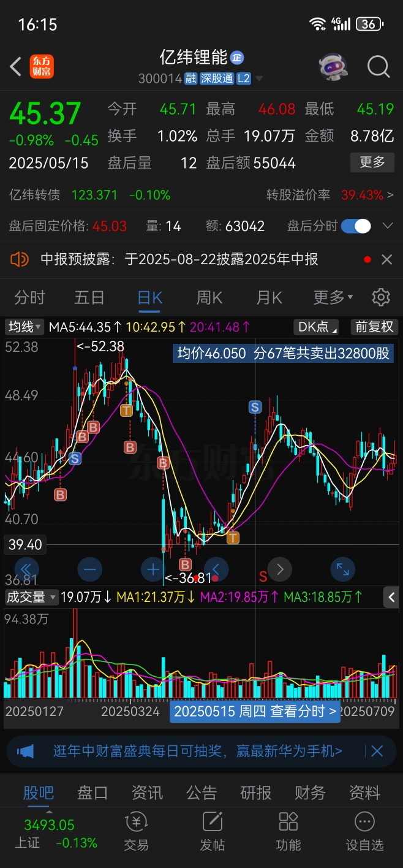Expand the after-hours panel chevron
Screen dimensions: 403x868
(x=387, y=226)
